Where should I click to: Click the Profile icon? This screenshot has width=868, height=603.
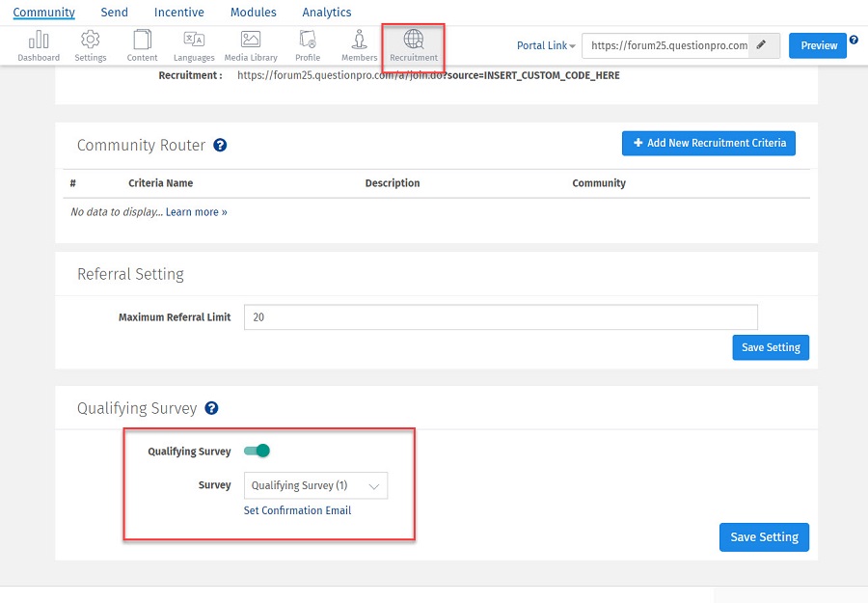coord(308,41)
